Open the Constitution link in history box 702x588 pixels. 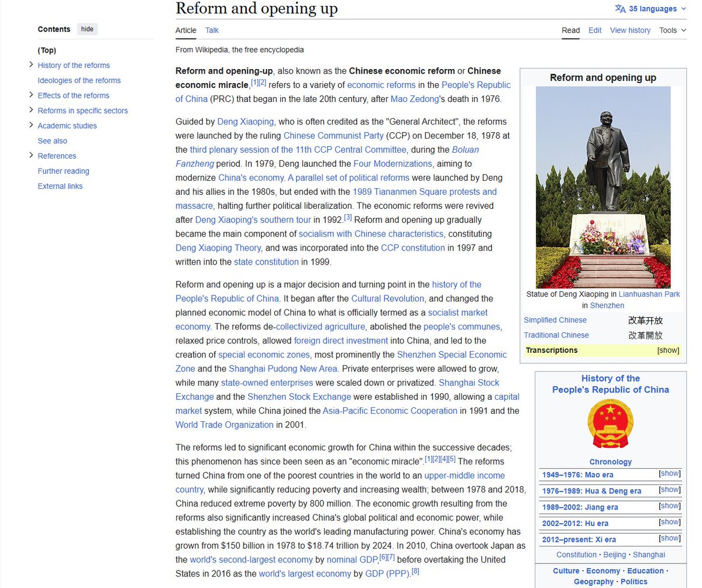click(576, 555)
